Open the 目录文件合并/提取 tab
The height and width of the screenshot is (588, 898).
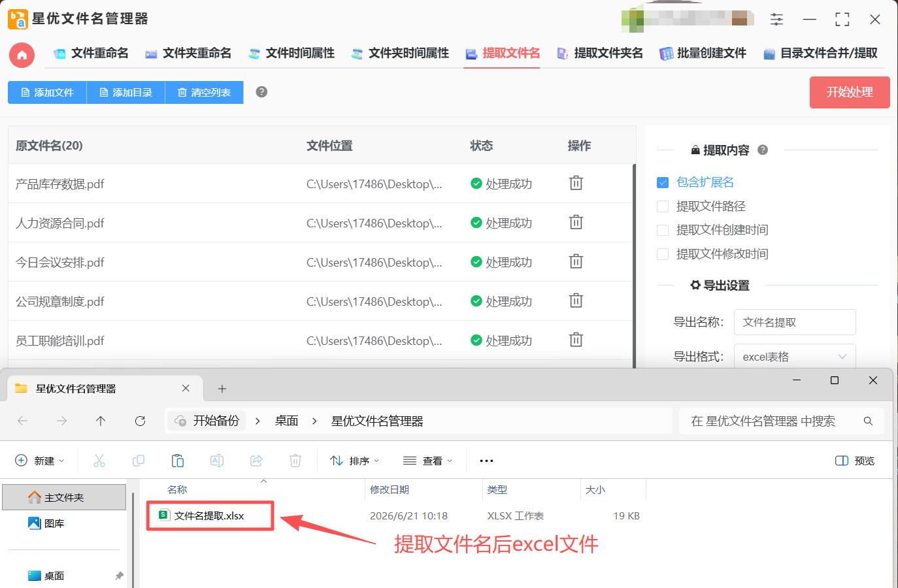[820, 54]
